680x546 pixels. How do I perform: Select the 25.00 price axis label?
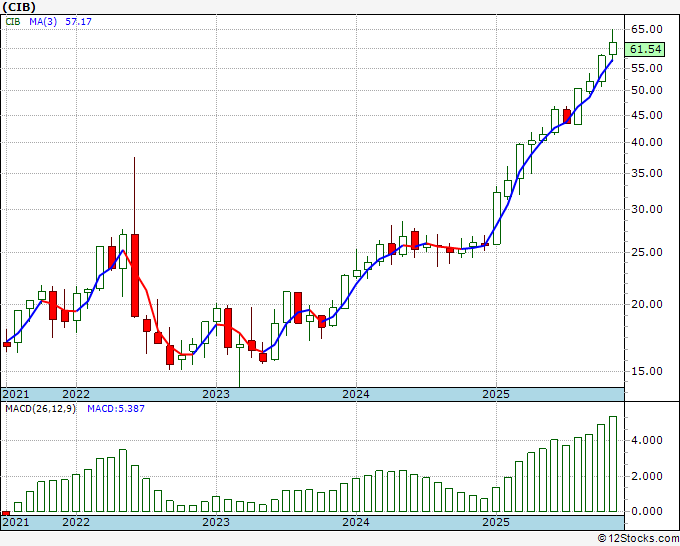pos(647,252)
